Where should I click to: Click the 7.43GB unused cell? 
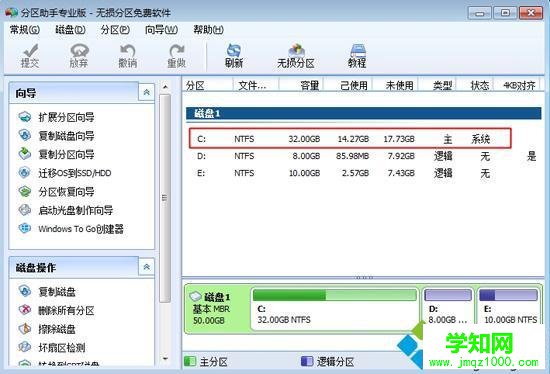pos(401,173)
